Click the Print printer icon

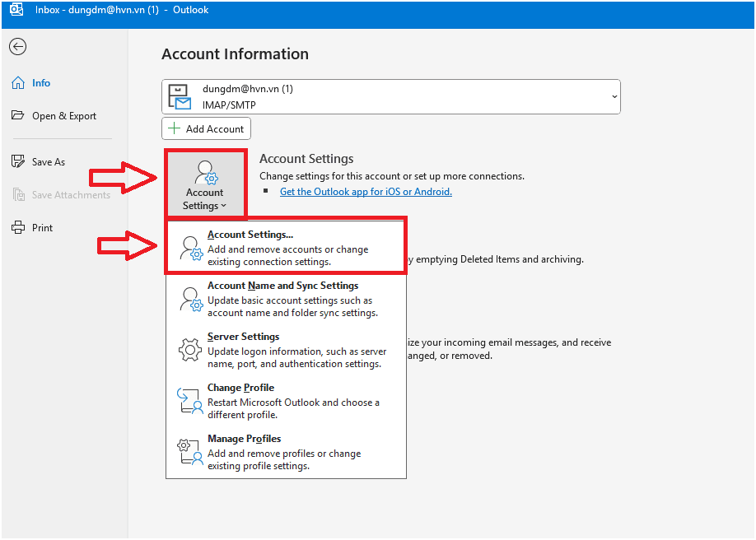coord(18,227)
